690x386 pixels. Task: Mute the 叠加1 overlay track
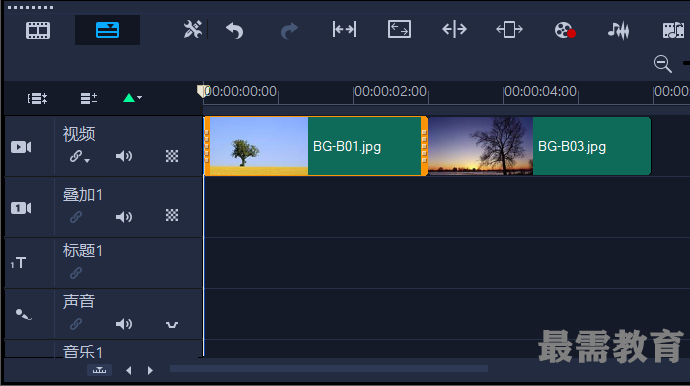[124, 217]
